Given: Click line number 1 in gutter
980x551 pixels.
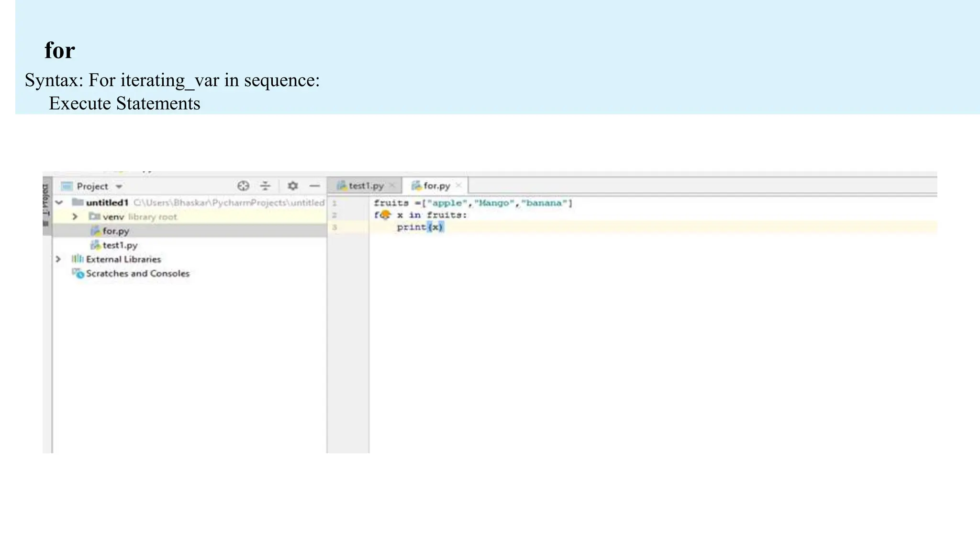Looking at the screenshot, I should [x=334, y=203].
